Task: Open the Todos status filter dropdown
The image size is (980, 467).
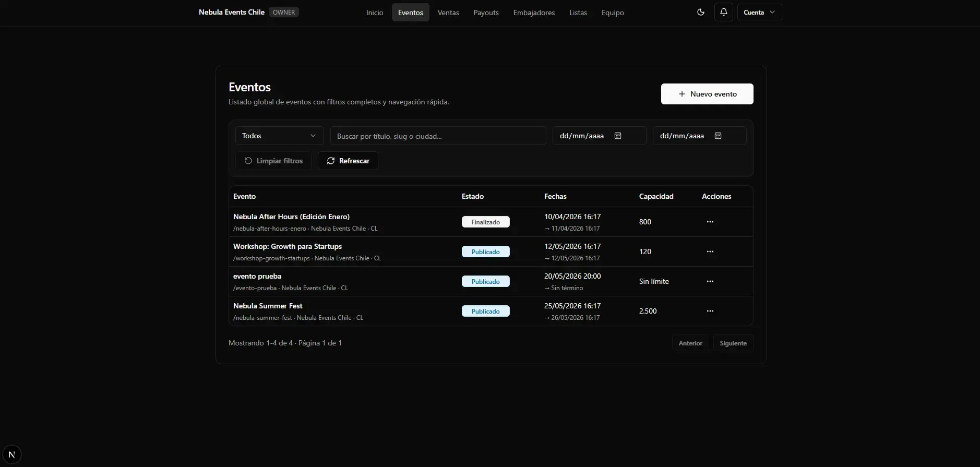Action: click(x=279, y=136)
